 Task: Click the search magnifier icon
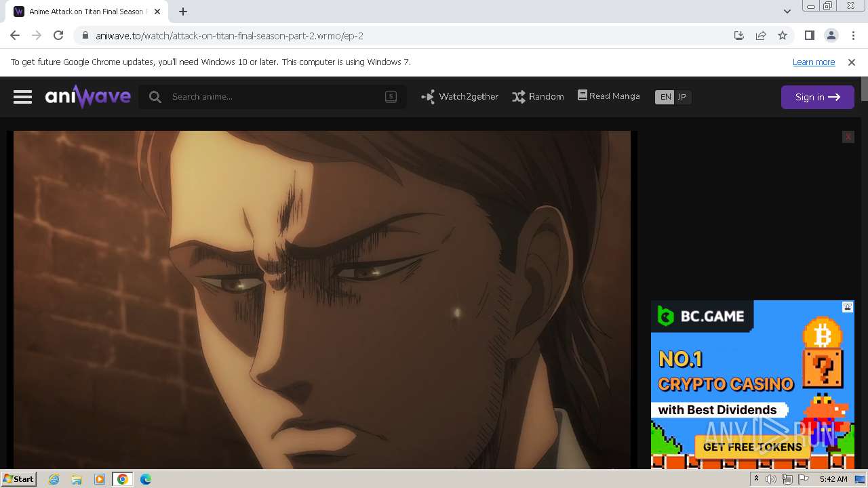155,97
